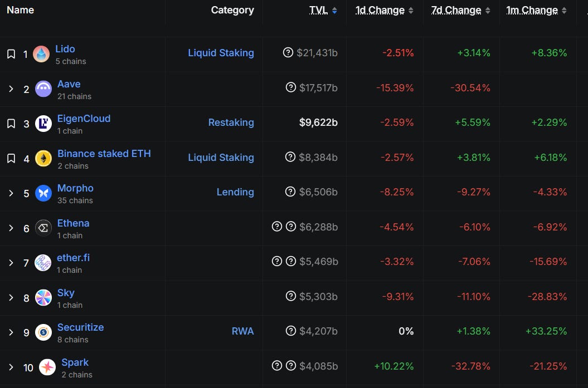The height and width of the screenshot is (388, 588).
Task: Open the Aave protocol link
Action: point(69,84)
